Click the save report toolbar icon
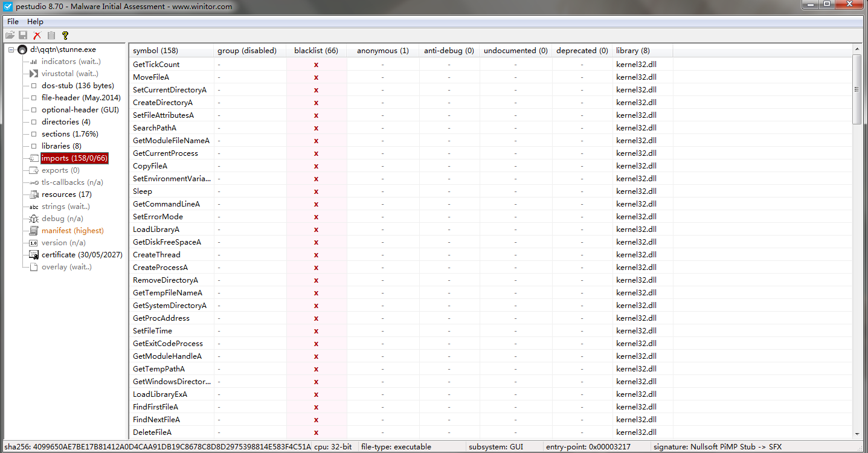Viewport: 868px width, 453px height. [x=23, y=36]
